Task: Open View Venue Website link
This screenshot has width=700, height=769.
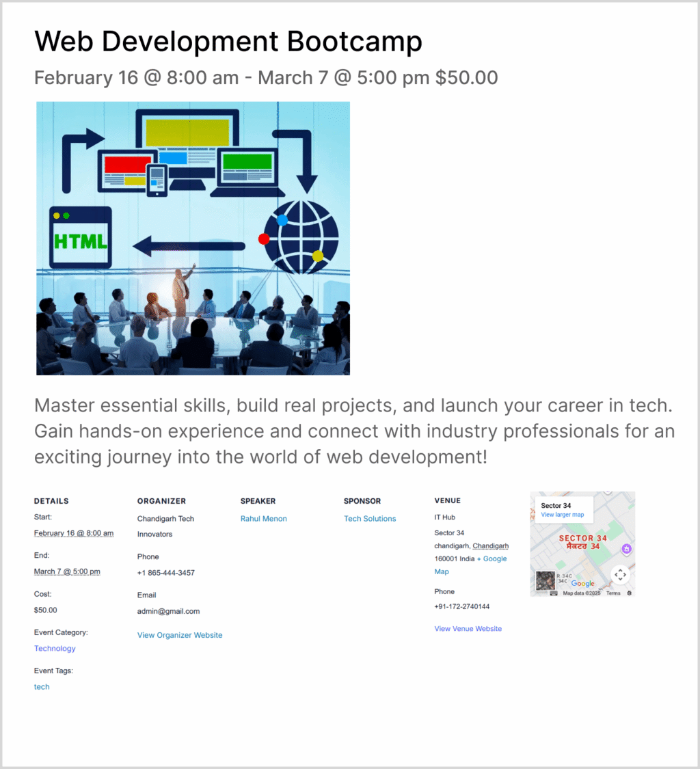Action: point(468,628)
